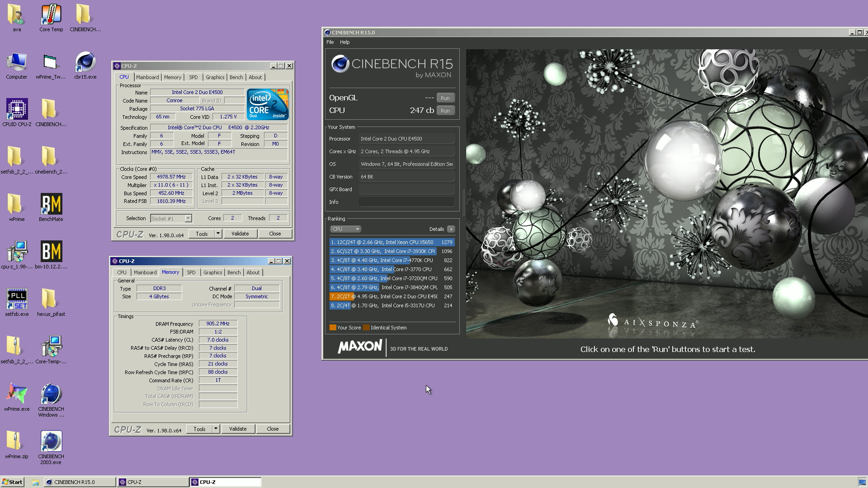Open the ranking CPU dropdown in Cinebench
Viewport: 868px width, 488px height.
tap(346, 229)
